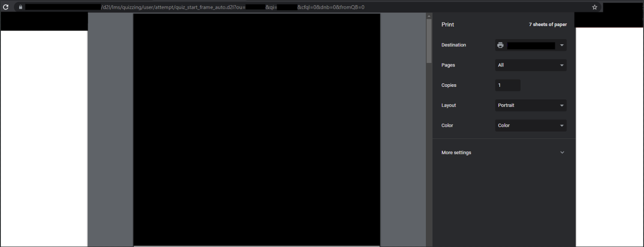Click the printer icon in Destination field
This screenshot has width=644, height=247.
coord(501,45)
